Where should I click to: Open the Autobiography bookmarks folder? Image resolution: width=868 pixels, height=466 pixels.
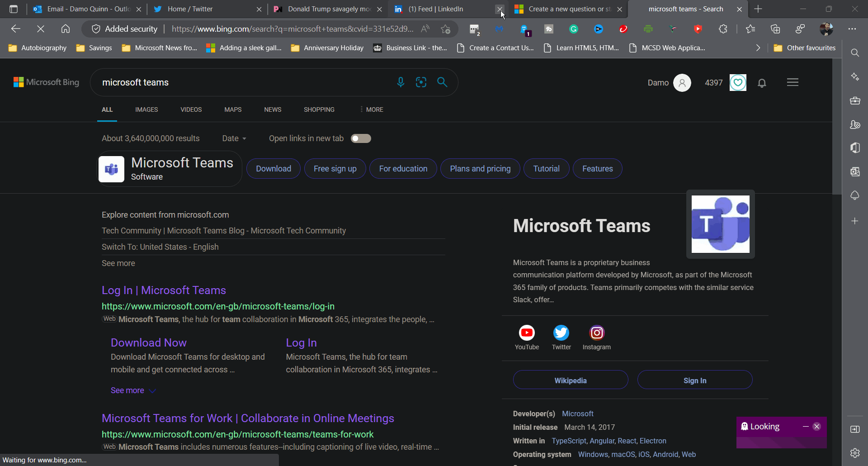(x=38, y=48)
